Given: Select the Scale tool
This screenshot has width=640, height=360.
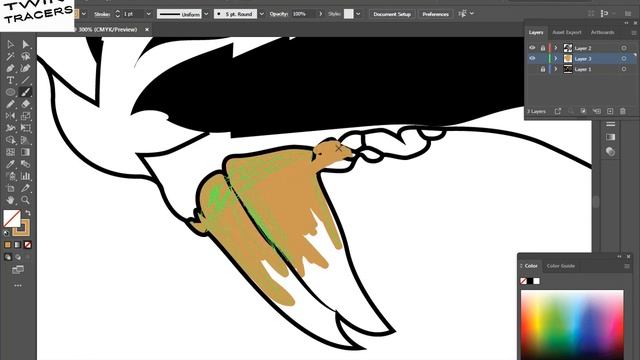Looking at the screenshot, I should [x=25, y=116].
